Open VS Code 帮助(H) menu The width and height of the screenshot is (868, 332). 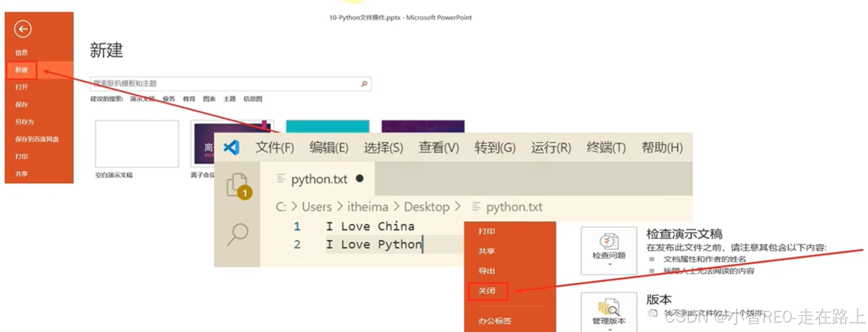coord(662,147)
